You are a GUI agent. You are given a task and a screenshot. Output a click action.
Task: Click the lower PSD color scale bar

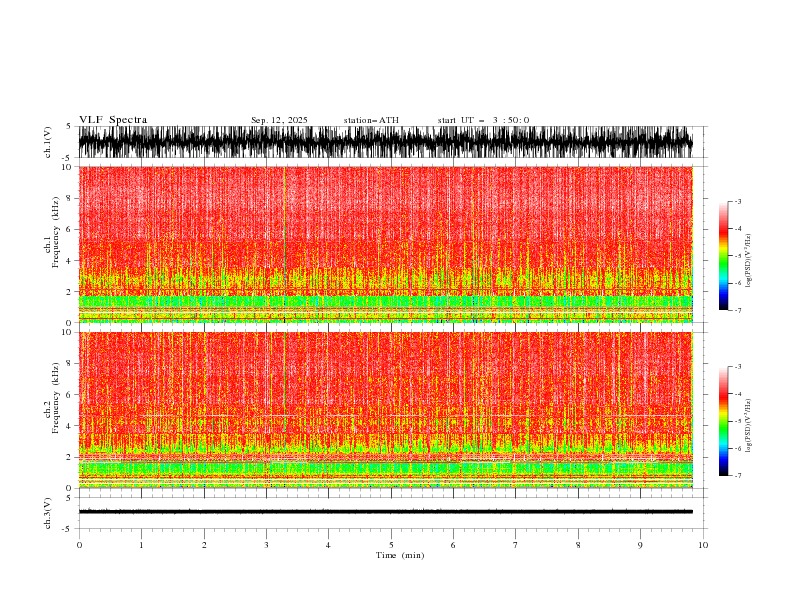tap(724, 421)
